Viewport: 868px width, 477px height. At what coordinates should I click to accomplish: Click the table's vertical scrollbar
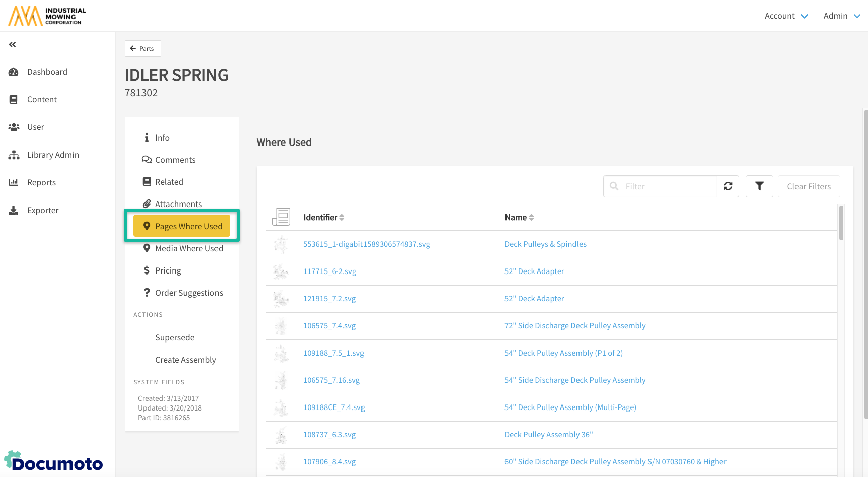point(841,223)
